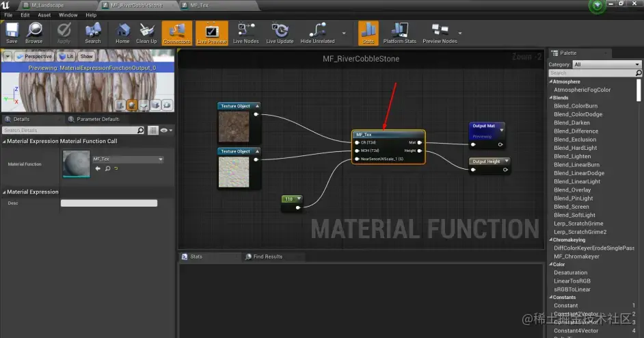Select Blend_Overlay in the palette

click(572, 190)
